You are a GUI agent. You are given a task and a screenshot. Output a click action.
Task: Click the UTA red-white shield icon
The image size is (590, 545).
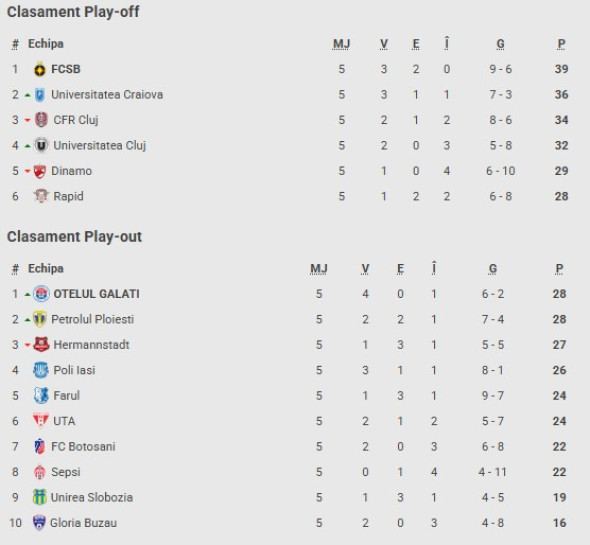coord(41,421)
